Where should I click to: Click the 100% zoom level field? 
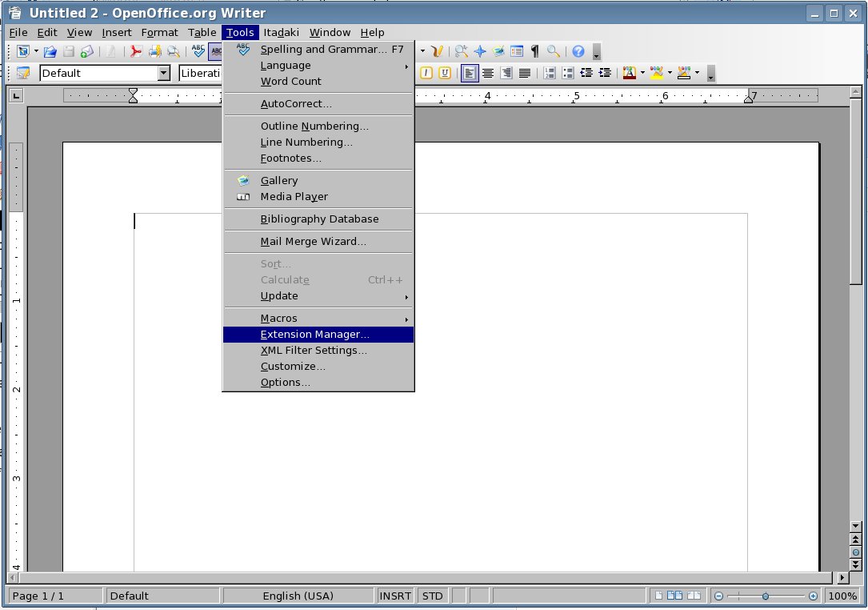coord(842,596)
